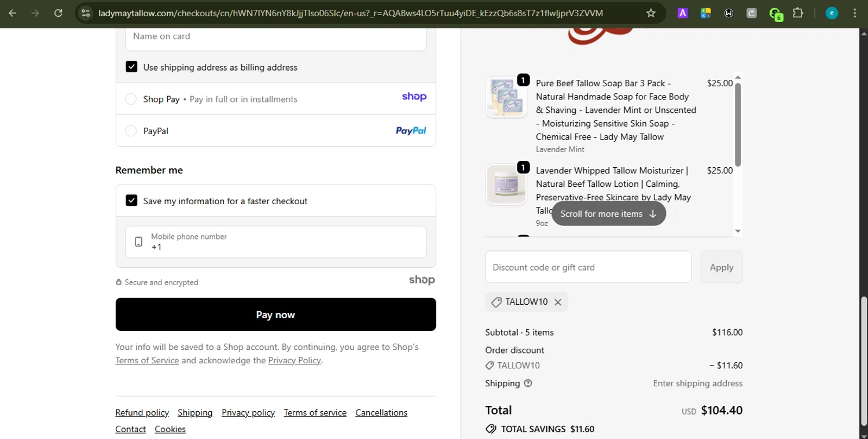
Task: Open the green extension with badge 6
Action: pyautogui.click(x=775, y=13)
